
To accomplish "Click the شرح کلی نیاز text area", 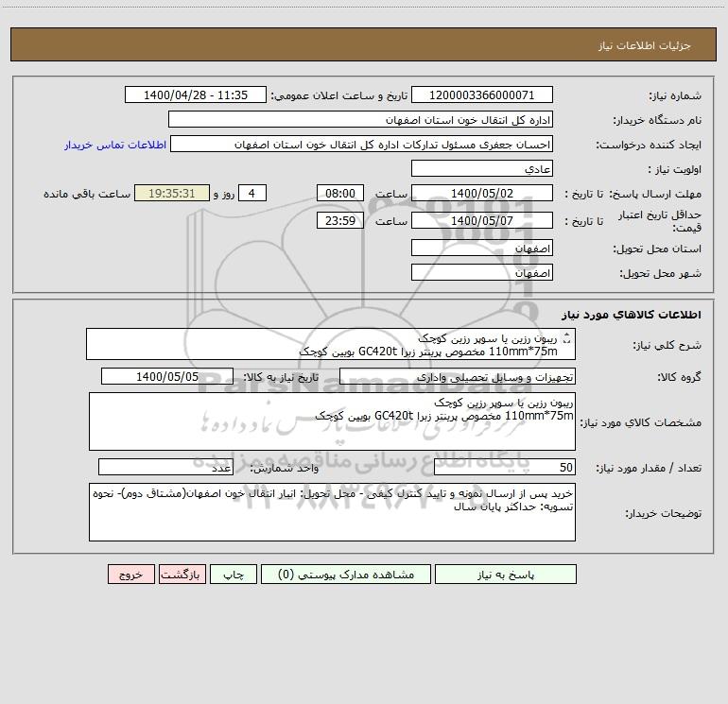I will (x=331, y=344).
